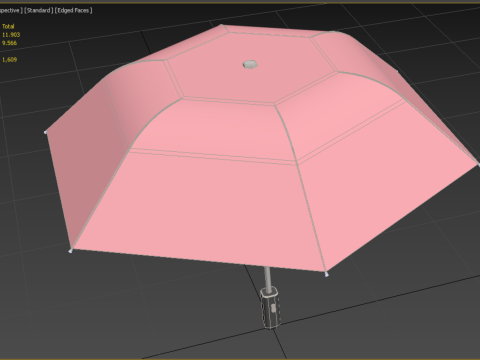Open the Perspective viewport label menu

pos(11,10)
